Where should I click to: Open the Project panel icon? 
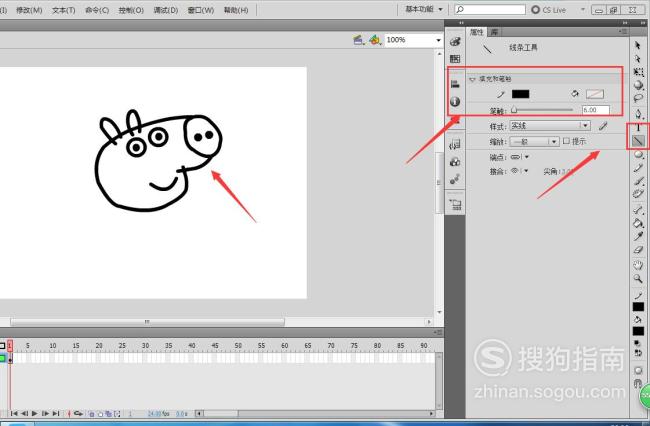pos(455,204)
